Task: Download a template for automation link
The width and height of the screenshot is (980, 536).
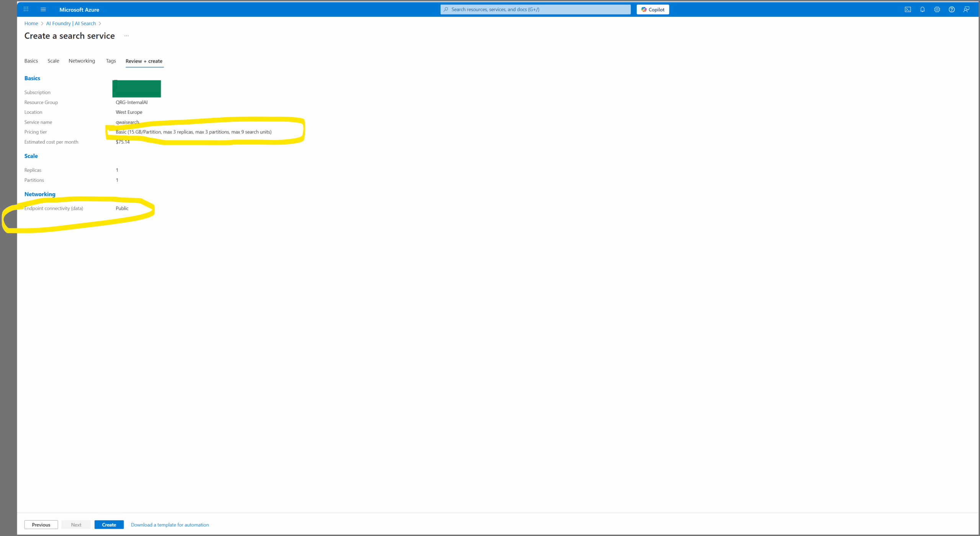Action: (x=170, y=525)
